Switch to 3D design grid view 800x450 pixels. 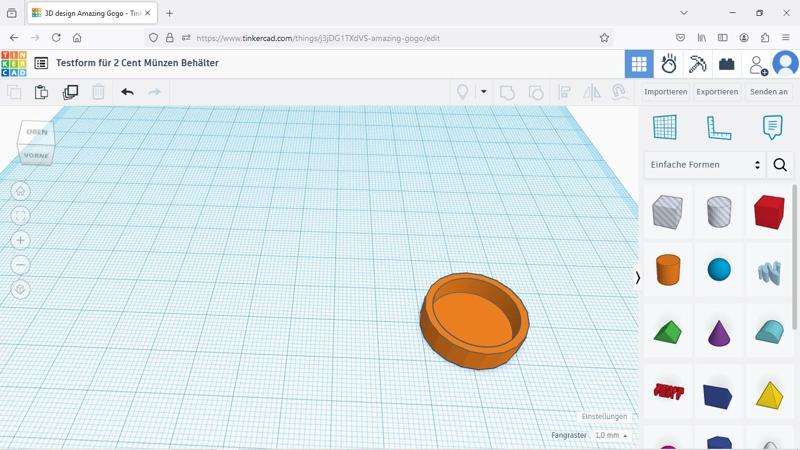point(639,64)
